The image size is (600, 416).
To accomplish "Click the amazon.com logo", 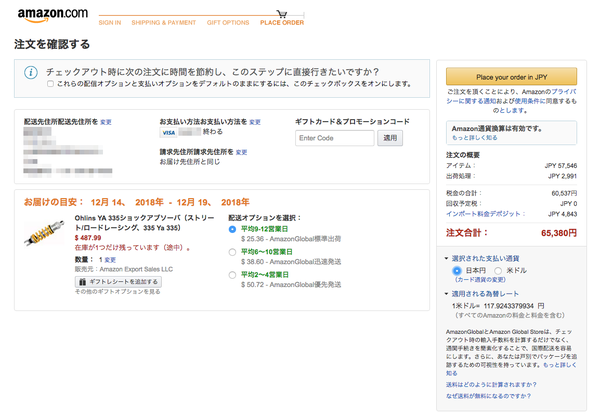I will 53,15.
